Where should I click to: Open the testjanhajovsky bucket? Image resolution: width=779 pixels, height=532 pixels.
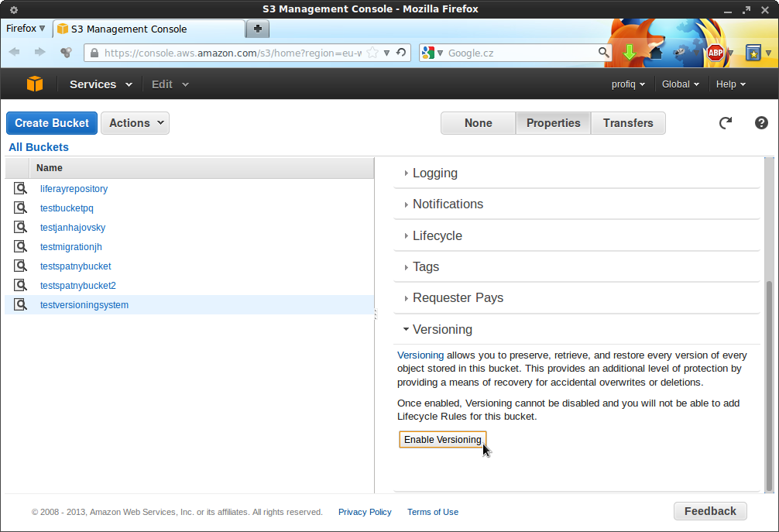click(73, 228)
